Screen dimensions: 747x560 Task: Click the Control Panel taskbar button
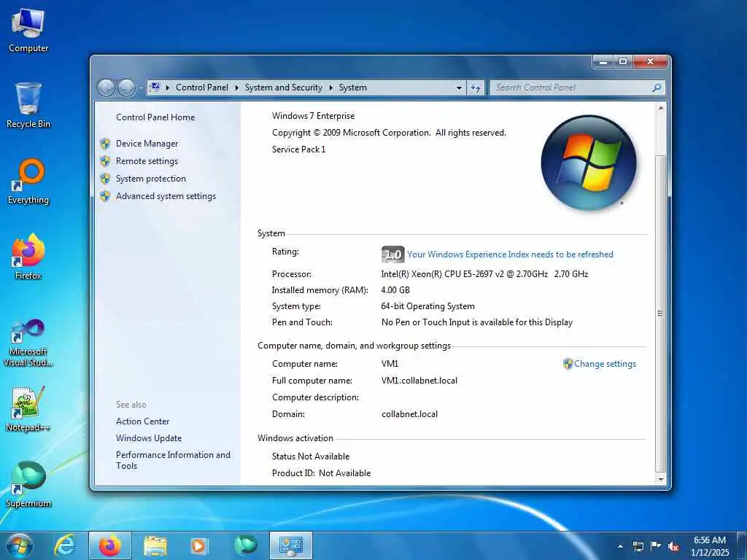[x=291, y=545]
